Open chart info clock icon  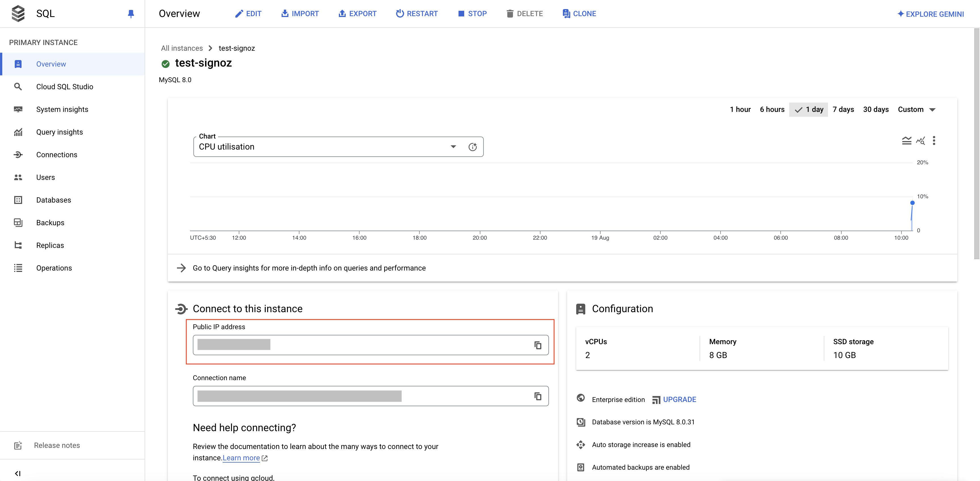pos(472,147)
